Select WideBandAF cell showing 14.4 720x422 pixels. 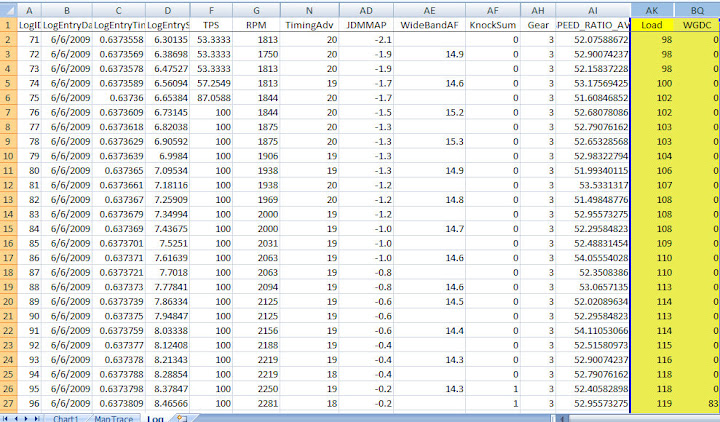coord(429,331)
